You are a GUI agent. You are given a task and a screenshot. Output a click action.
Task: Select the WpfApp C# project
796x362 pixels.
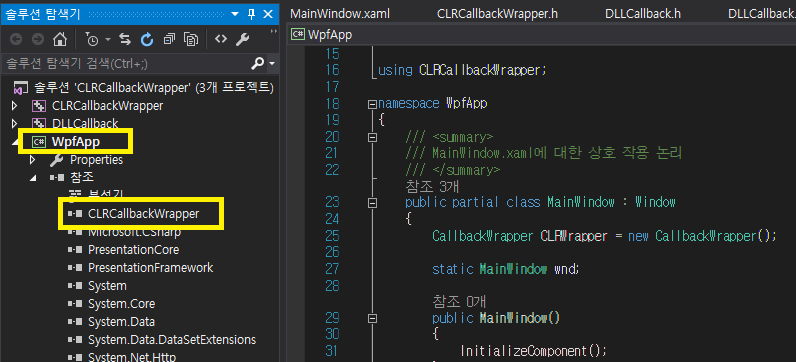click(x=75, y=142)
